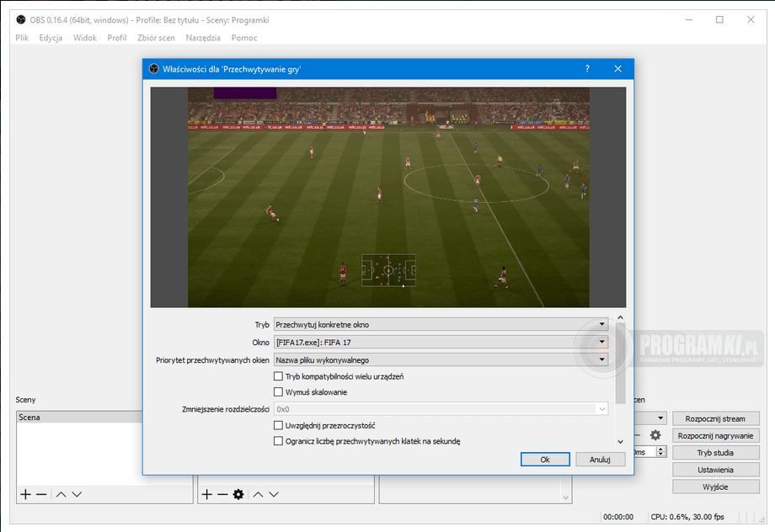Move scene up with arrow icon

[61, 494]
